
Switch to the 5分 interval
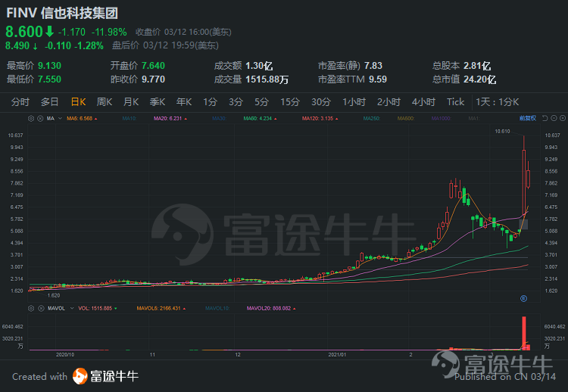261,102
